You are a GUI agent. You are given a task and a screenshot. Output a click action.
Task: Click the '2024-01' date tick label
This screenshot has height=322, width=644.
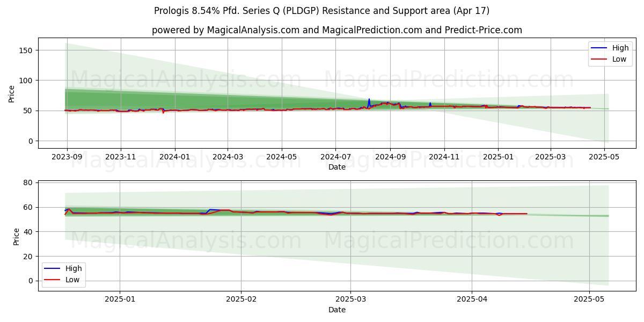pos(174,157)
